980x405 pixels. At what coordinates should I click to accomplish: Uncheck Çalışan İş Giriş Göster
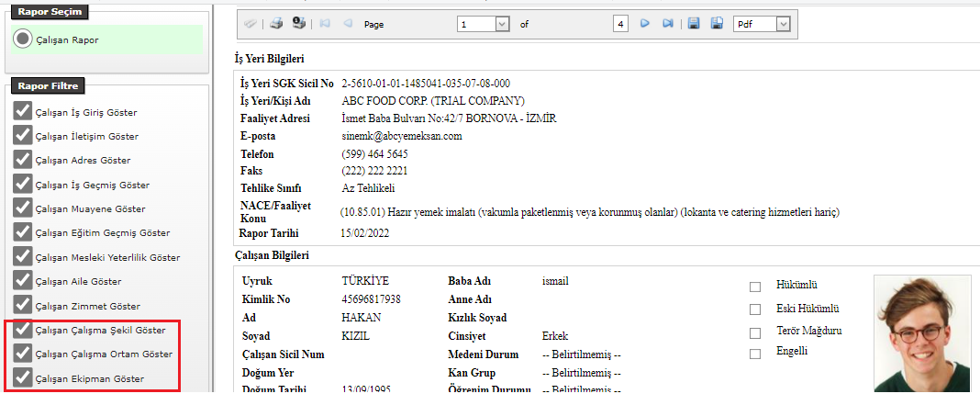(x=22, y=112)
